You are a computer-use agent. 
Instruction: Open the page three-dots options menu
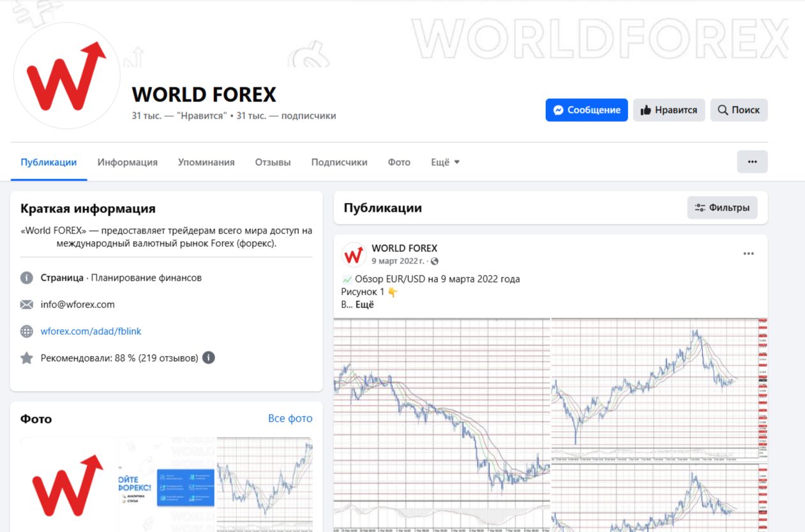[752, 162]
